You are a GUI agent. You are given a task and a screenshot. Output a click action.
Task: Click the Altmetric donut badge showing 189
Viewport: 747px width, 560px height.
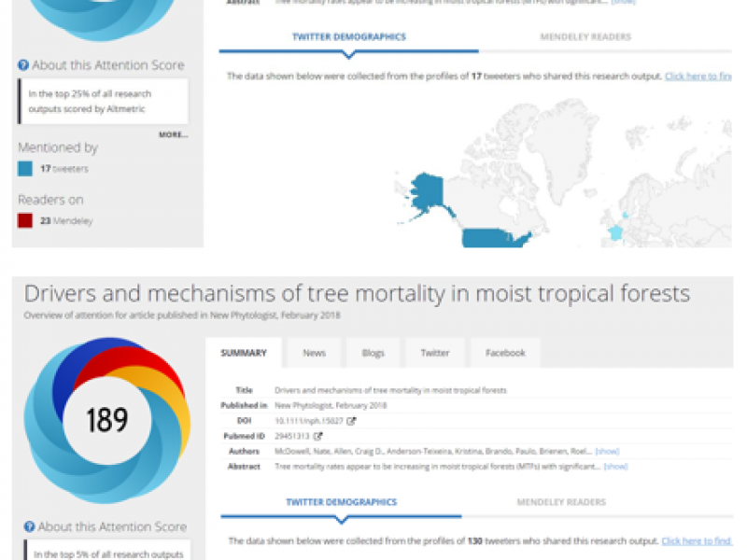coord(107,421)
